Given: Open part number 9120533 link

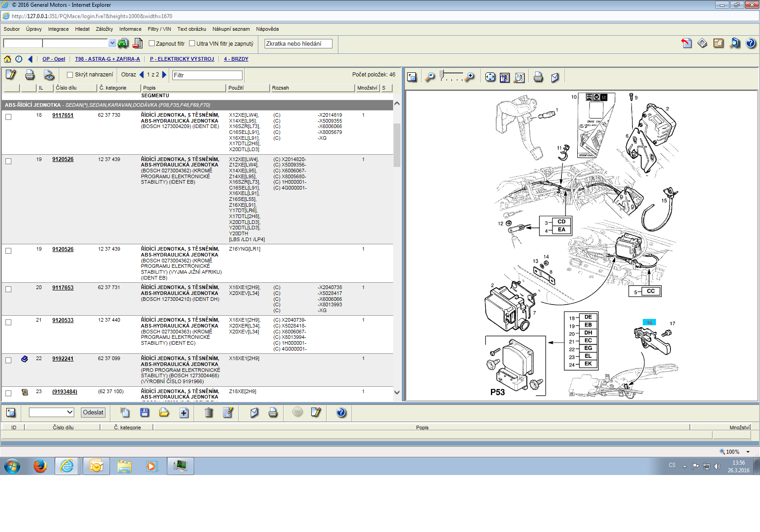Looking at the screenshot, I should (63, 320).
